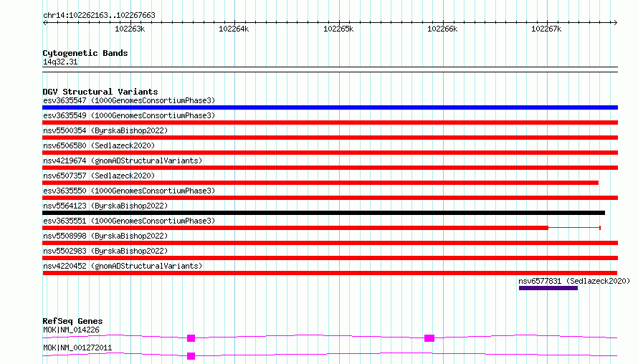Click the 102267k ruler tick label
The width and height of the screenshot is (638, 364).
coord(546,29)
